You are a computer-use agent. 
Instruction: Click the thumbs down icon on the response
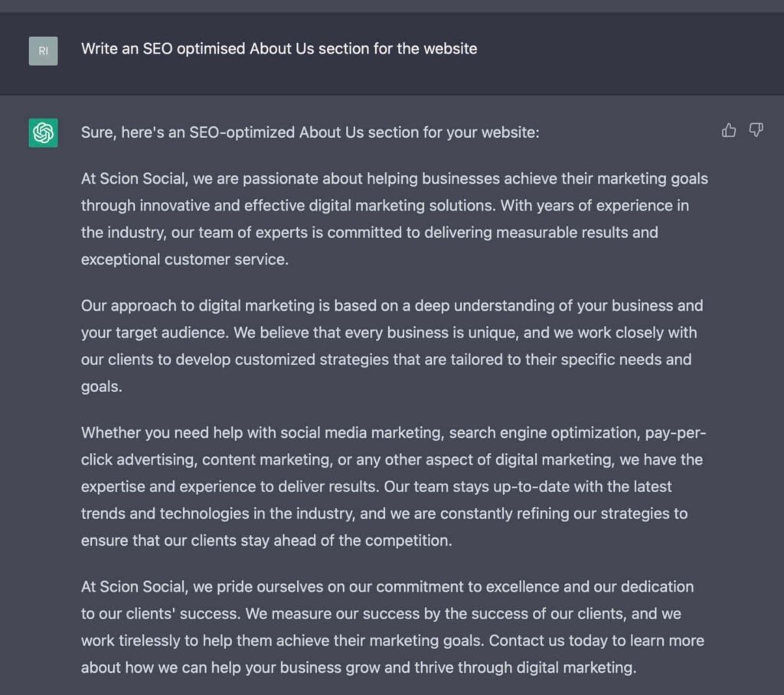point(756,130)
